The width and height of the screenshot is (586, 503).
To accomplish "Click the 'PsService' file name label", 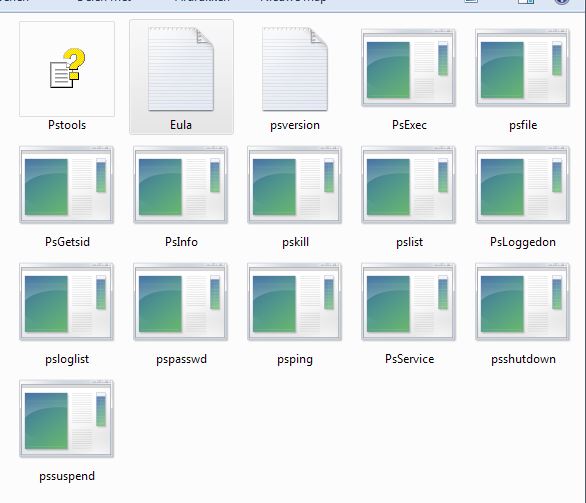I will pyautogui.click(x=410, y=359).
